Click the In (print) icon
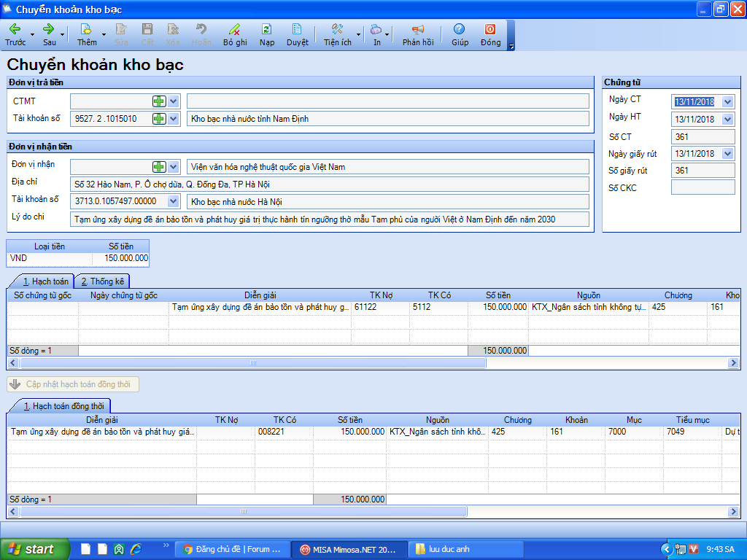 click(x=376, y=29)
